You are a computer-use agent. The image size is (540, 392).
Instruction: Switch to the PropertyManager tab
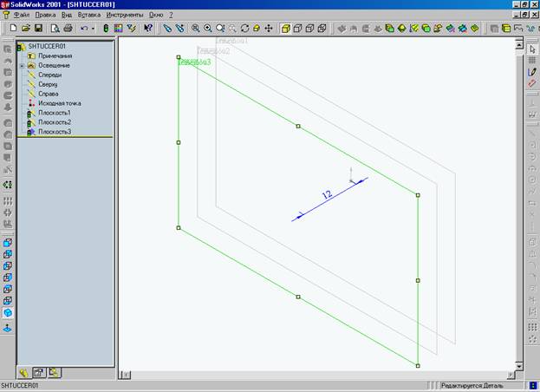[38, 372]
